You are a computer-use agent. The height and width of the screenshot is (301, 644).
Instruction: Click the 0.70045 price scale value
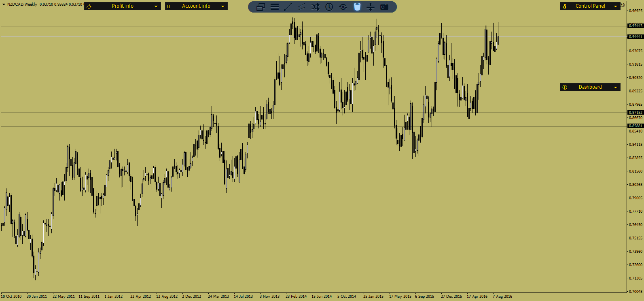[636, 291]
